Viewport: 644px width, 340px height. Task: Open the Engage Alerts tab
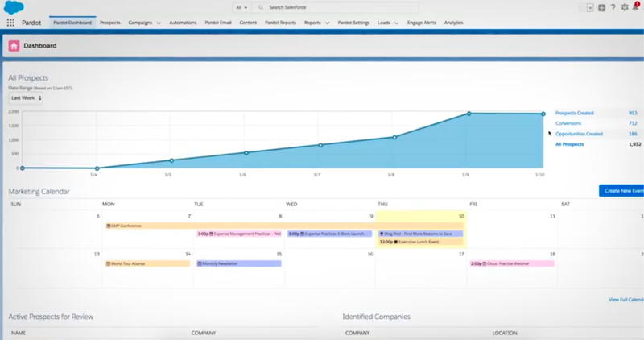point(421,23)
